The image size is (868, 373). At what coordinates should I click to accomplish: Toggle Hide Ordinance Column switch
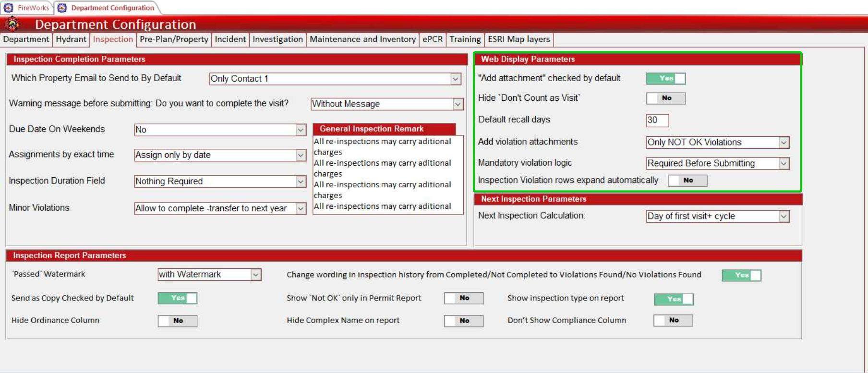click(177, 321)
